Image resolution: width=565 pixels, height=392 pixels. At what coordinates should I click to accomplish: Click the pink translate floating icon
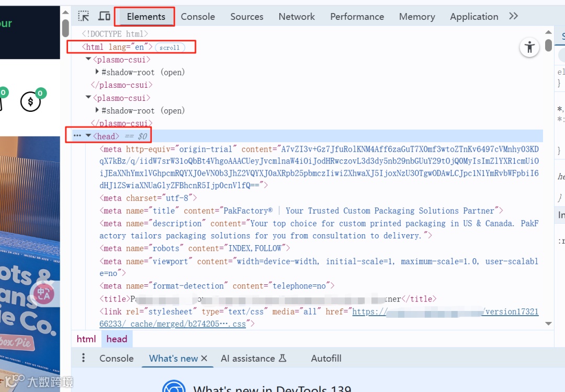pyautogui.click(x=43, y=294)
